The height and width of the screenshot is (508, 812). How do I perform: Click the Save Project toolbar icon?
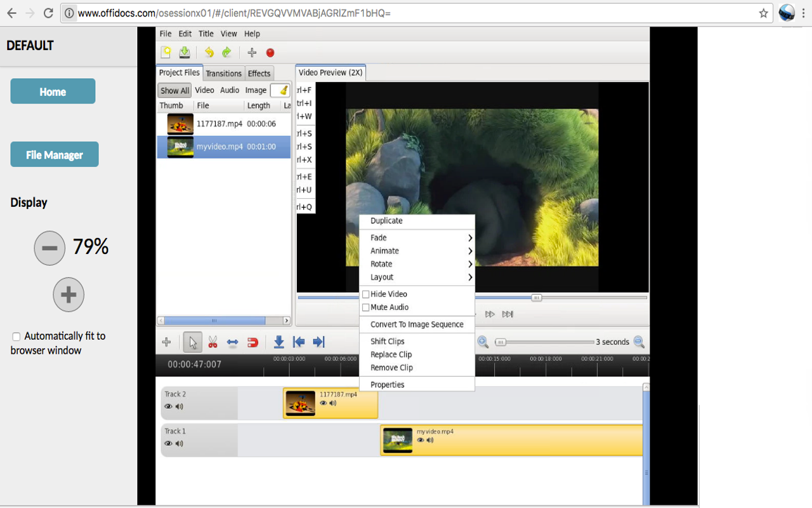(x=185, y=53)
